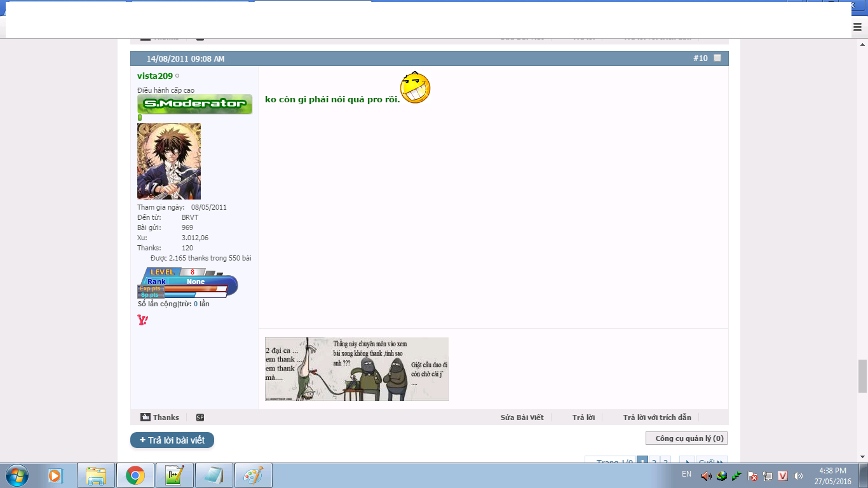868x488 pixels.
Task: Go to page 3 of the thread
Action: pos(665,462)
